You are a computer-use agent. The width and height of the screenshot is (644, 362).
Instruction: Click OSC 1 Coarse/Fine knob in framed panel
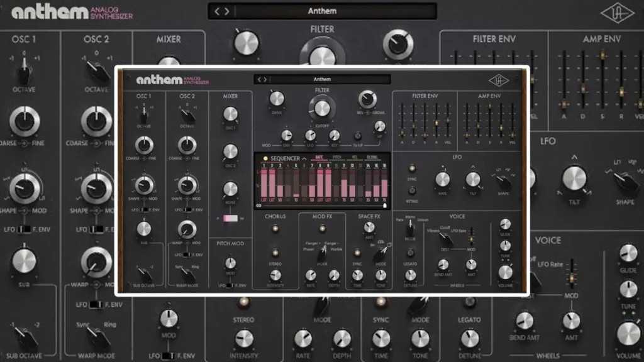pos(144,145)
